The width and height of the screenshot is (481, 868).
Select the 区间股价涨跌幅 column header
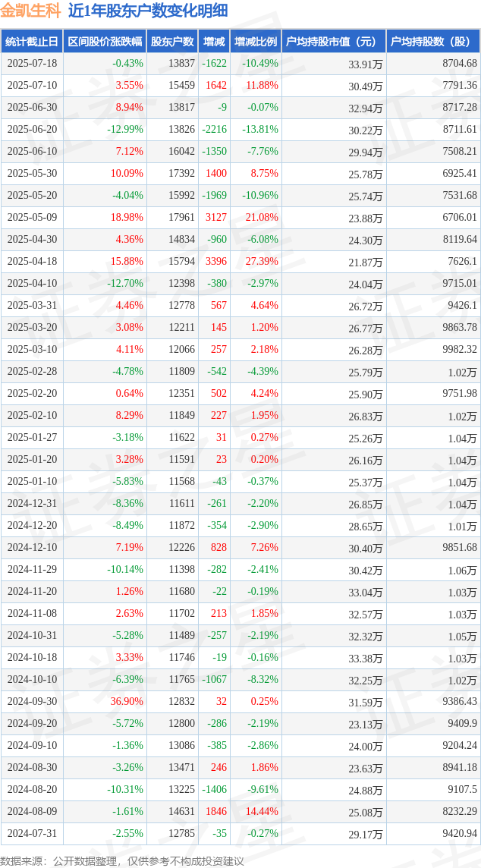105,41
